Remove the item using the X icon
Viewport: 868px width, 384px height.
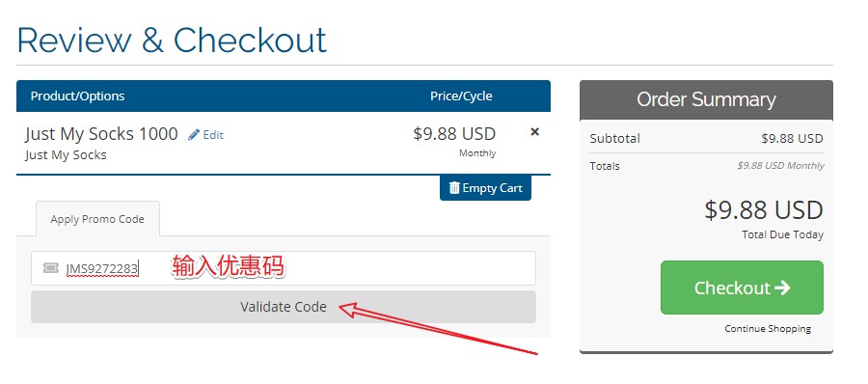(x=534, y=132)
